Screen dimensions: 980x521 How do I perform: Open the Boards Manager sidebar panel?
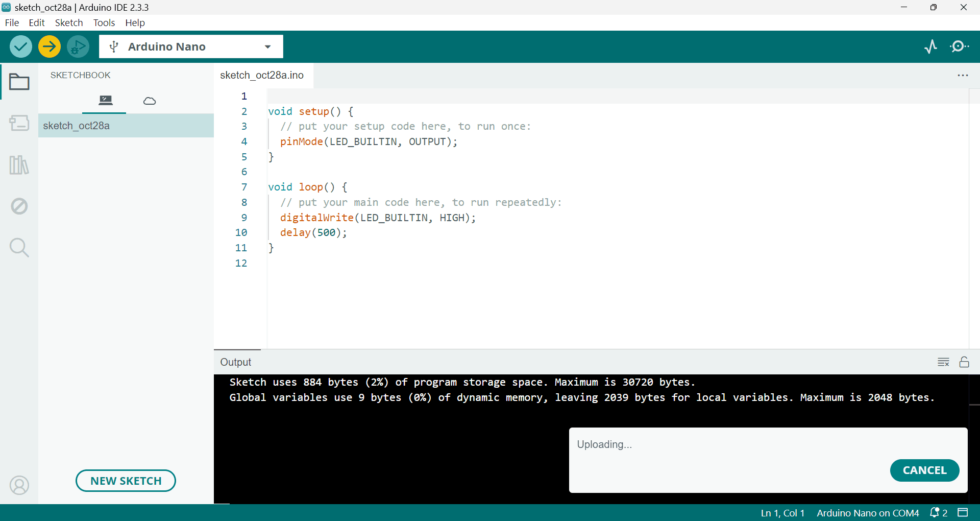(19, 123)
